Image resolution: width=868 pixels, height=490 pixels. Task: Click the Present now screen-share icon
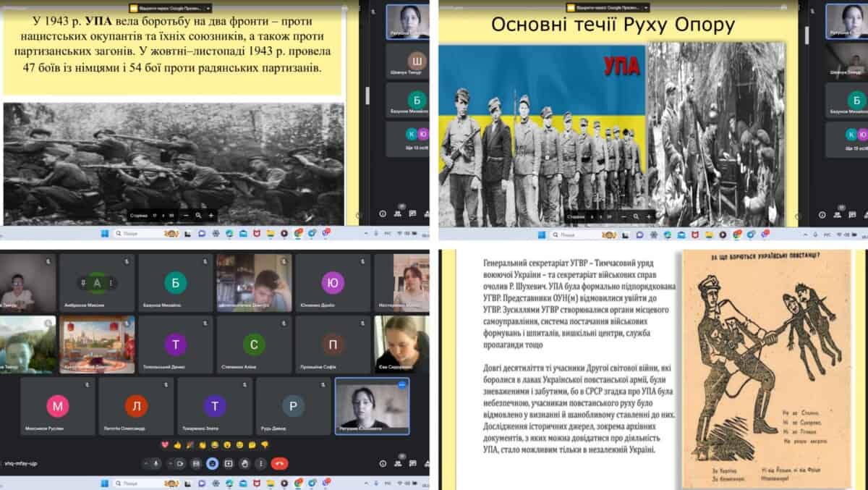point(229,463)
